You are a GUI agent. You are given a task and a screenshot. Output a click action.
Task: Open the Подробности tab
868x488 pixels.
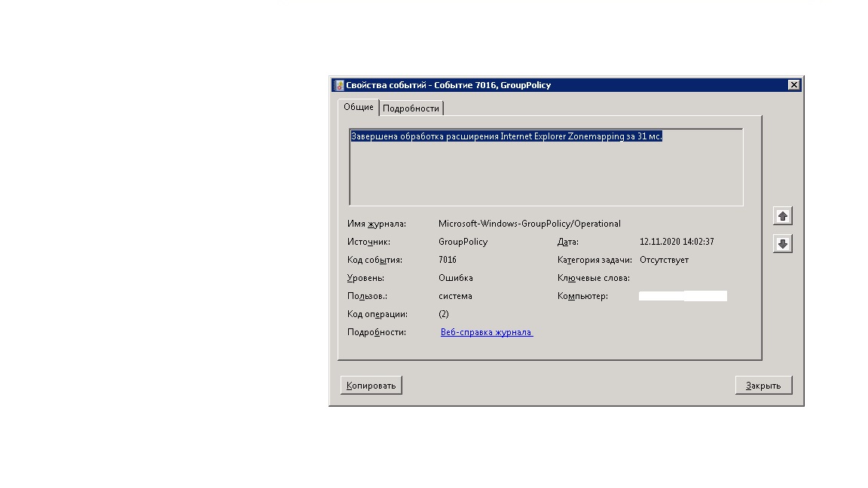coord(411,108)
